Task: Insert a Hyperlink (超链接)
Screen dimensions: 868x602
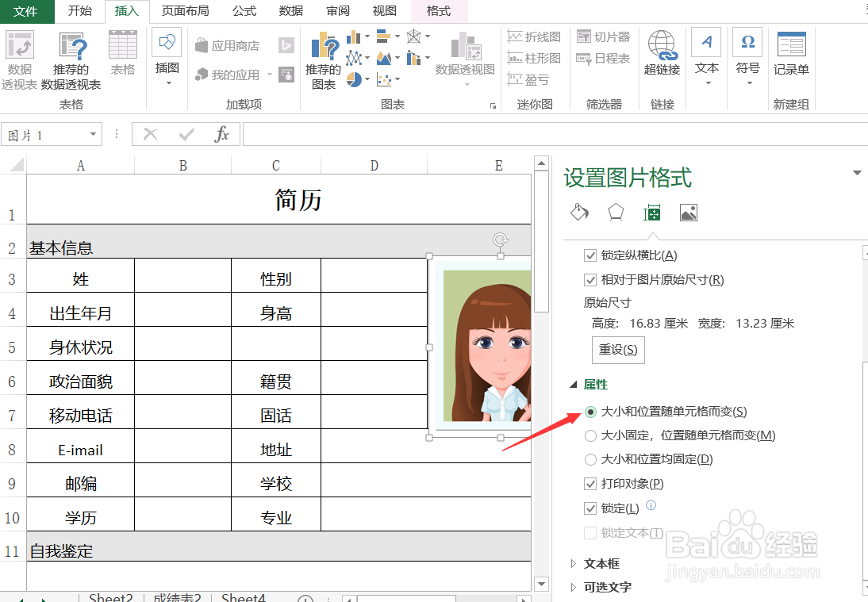Action: (x=662, y=53)
